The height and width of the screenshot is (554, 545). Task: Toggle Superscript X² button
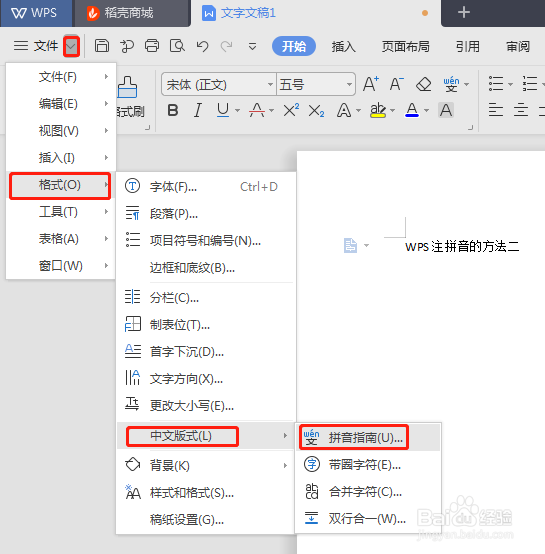point(291,110)
